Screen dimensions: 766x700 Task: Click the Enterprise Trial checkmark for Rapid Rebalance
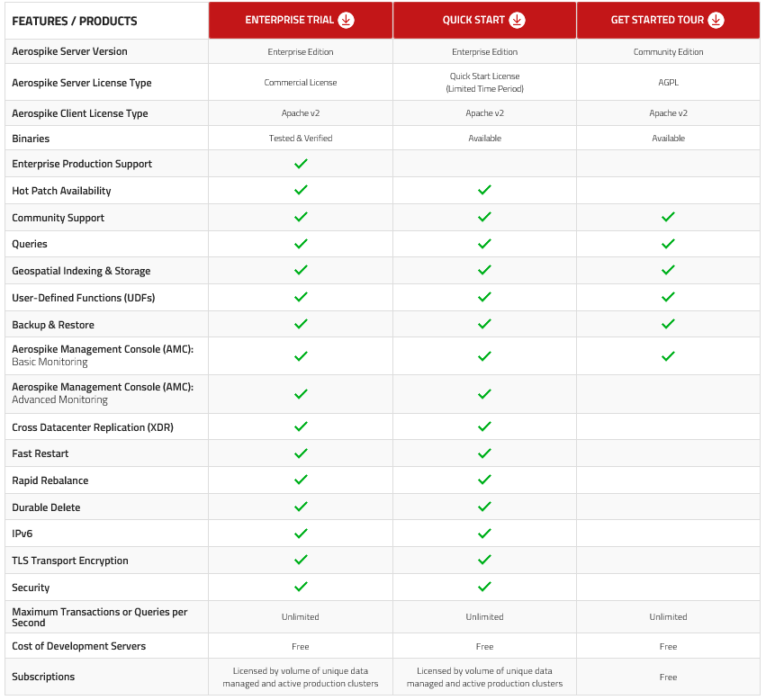tap(301, 480)
